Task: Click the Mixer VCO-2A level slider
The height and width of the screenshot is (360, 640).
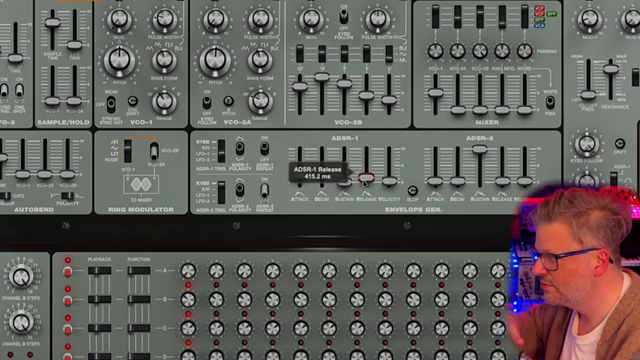Action: 458,110
